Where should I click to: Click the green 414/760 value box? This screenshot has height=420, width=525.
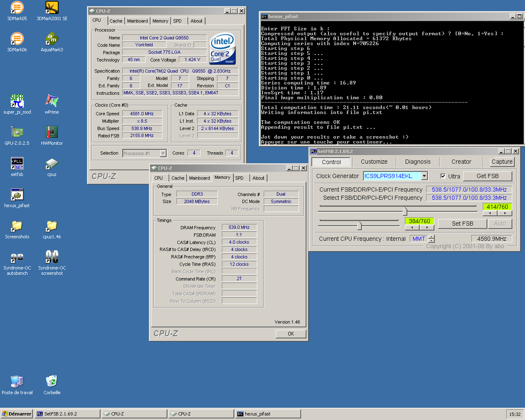pos(497,207)
